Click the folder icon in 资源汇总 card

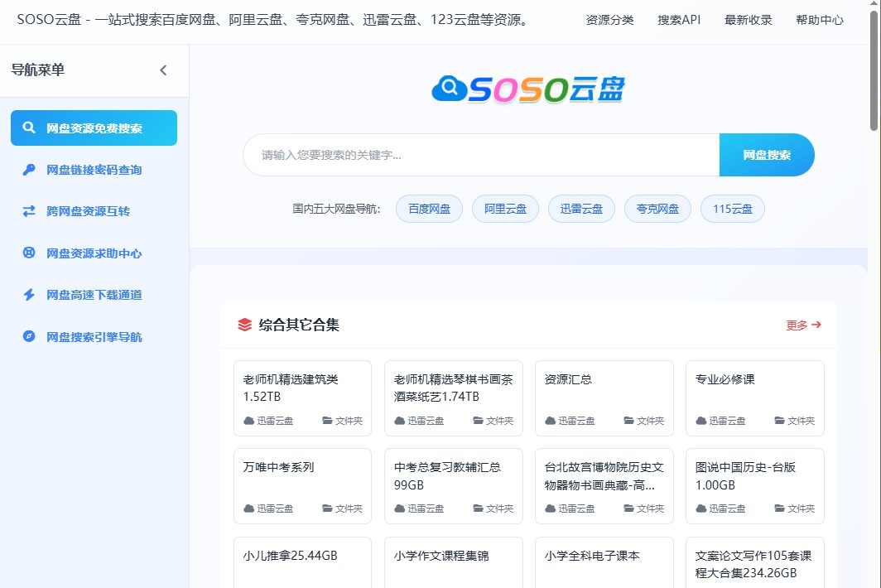coord(628,421)
